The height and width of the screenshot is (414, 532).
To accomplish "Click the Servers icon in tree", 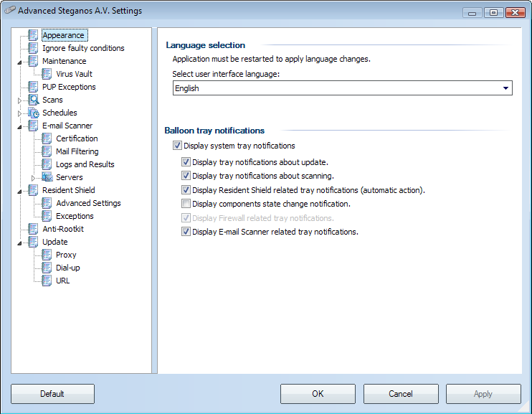I will (47, 177).
